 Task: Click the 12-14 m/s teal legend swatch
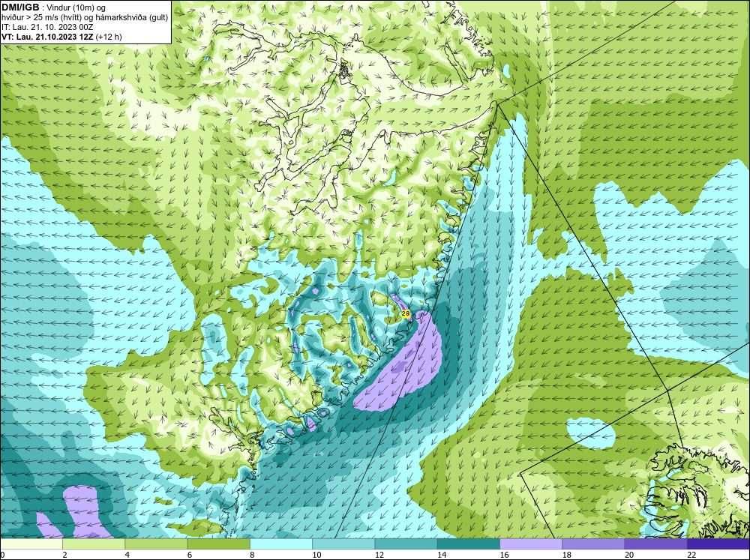406,544
